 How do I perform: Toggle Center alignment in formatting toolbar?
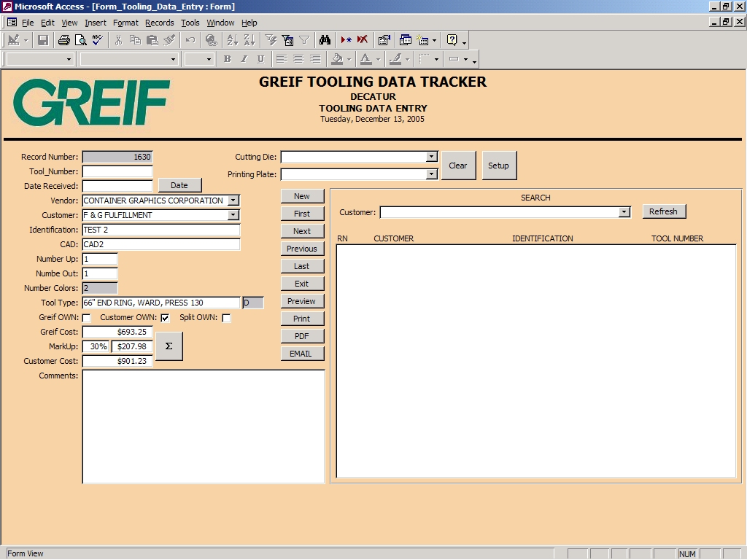point(298,59)
